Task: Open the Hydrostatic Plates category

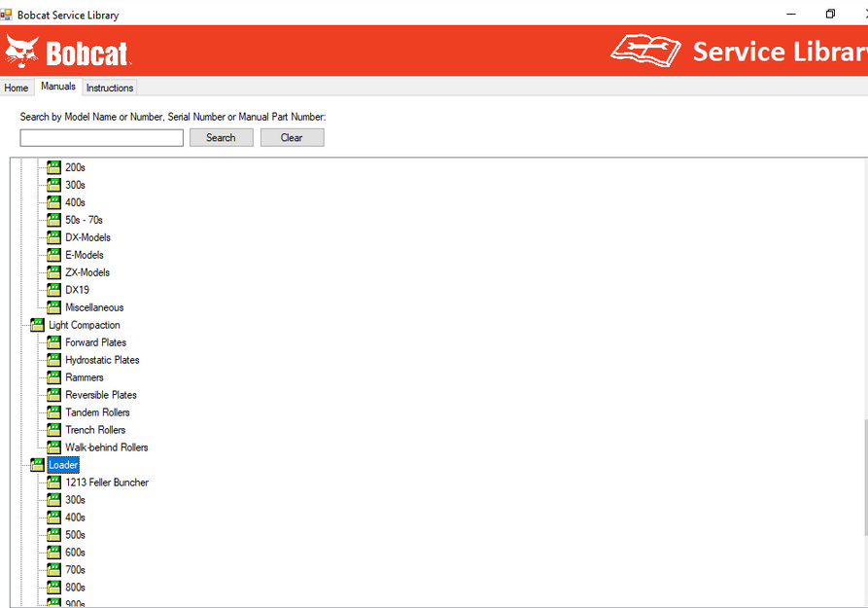Action: [x=102, y=360]
